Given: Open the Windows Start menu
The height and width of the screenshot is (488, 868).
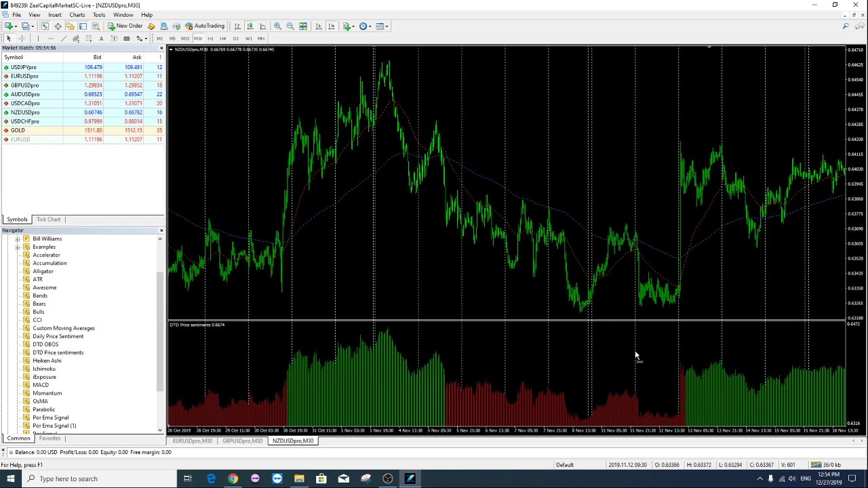Looking at the screenshot, I should 10,479.
